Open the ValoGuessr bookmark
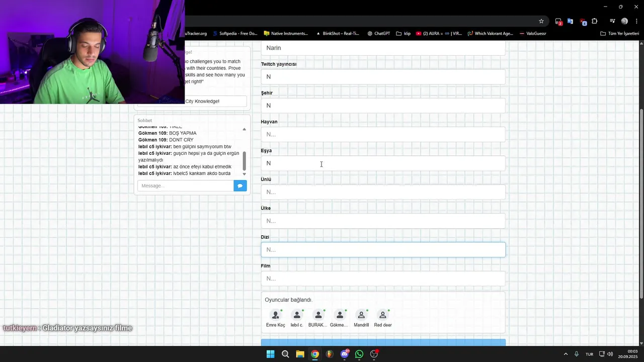The width and height of the screenshot is (644, 362). click(x=532, y=34)
